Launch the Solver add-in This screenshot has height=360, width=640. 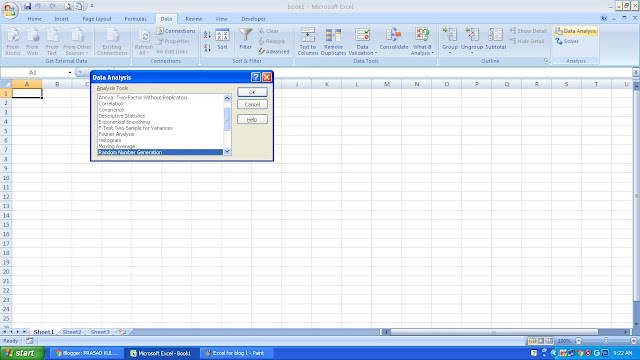(x=567, y=41)
